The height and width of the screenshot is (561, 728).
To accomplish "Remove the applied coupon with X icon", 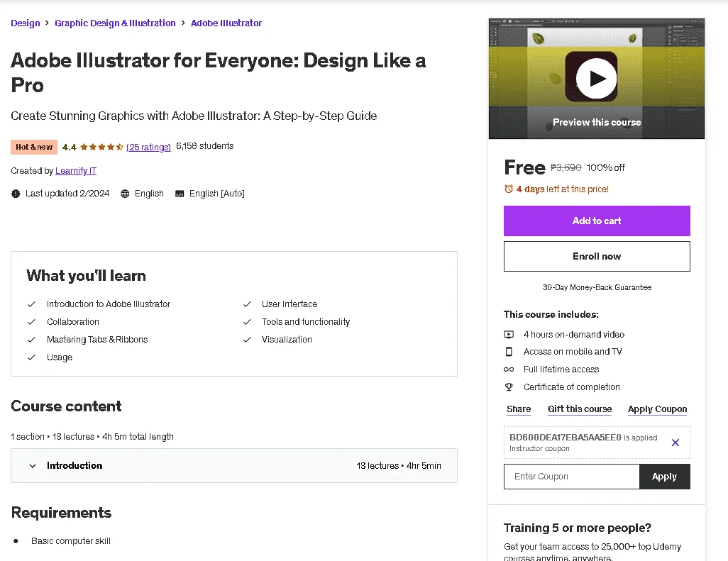I will (675, 443).
